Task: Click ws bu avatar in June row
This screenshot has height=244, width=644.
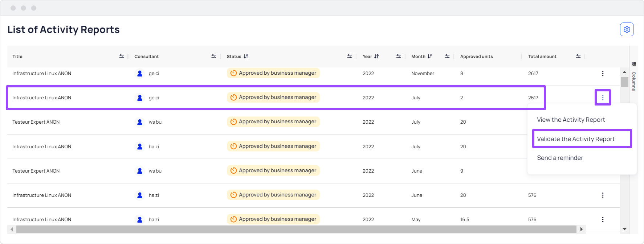Action: (x=140, y=171)
